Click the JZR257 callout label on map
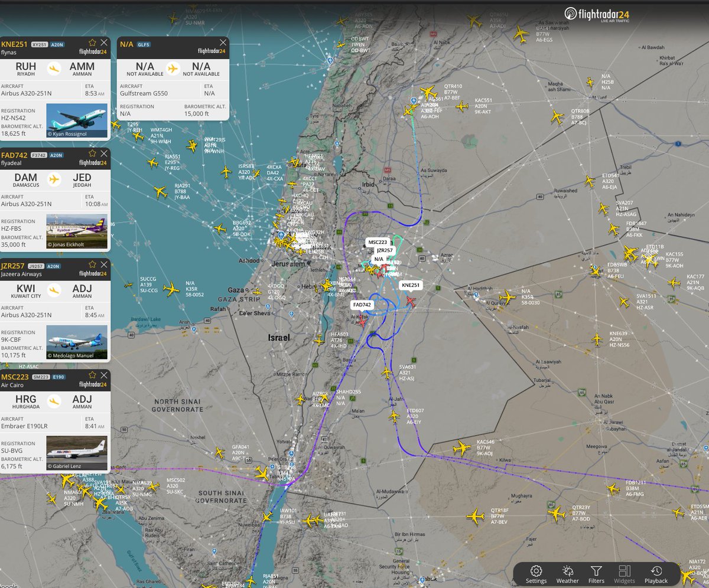The image size is (709, 588). [385, 251]
